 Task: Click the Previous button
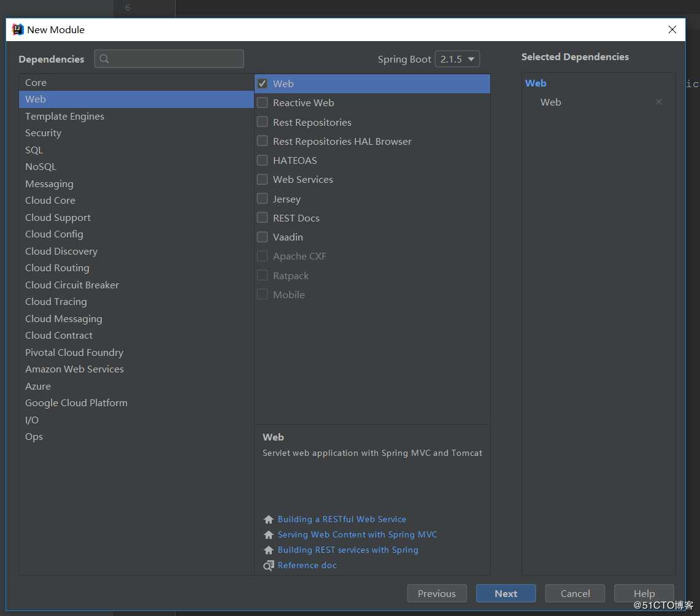(437, 593)
